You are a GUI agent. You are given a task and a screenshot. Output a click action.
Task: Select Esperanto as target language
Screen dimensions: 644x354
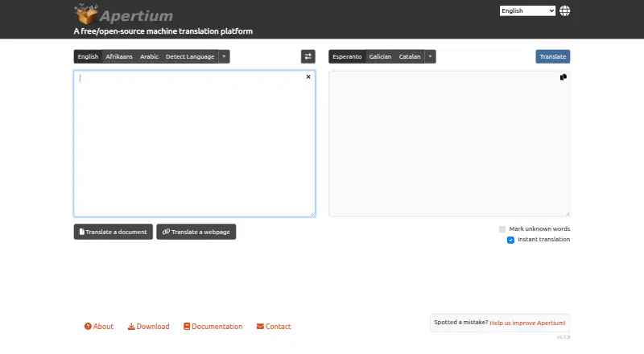pyautogui.click(x=347, y=56)
